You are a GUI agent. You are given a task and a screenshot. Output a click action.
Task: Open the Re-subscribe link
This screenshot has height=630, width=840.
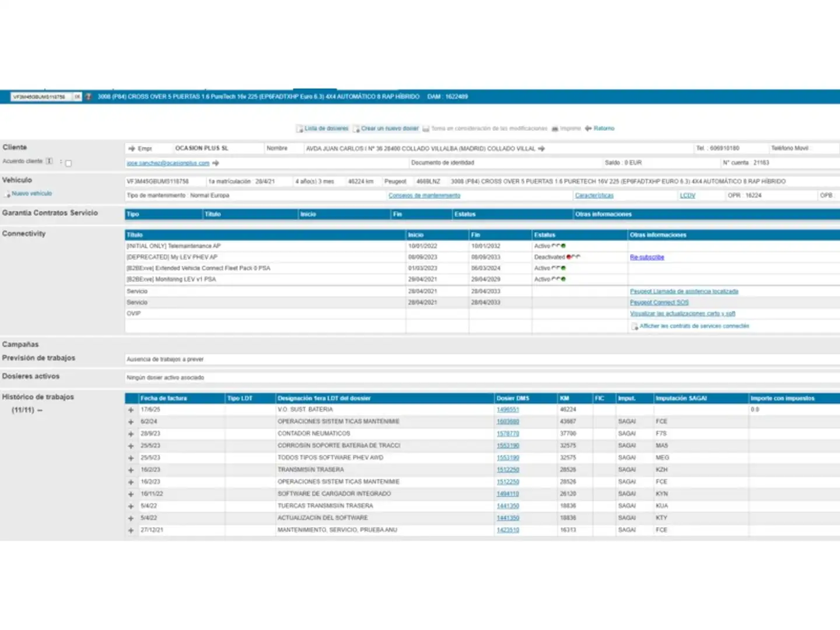point(646,257)
